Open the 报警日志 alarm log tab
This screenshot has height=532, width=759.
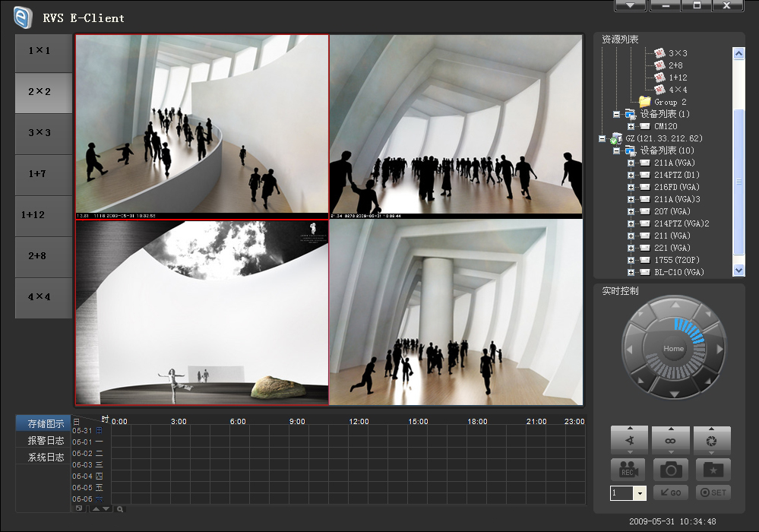(45, 441)
